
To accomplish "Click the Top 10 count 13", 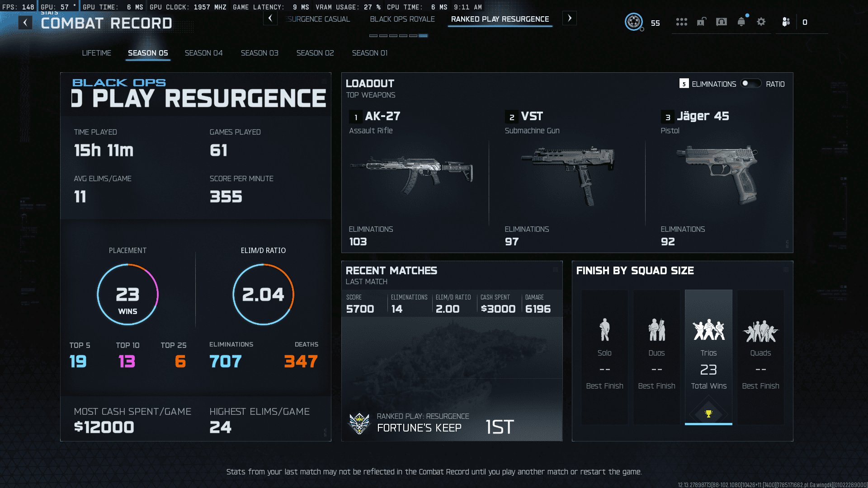I will [127, 361].
